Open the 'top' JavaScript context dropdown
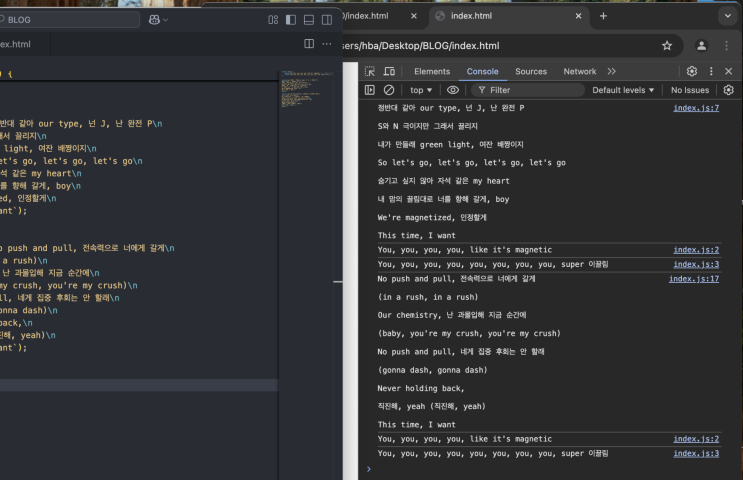 pos(421,90)
